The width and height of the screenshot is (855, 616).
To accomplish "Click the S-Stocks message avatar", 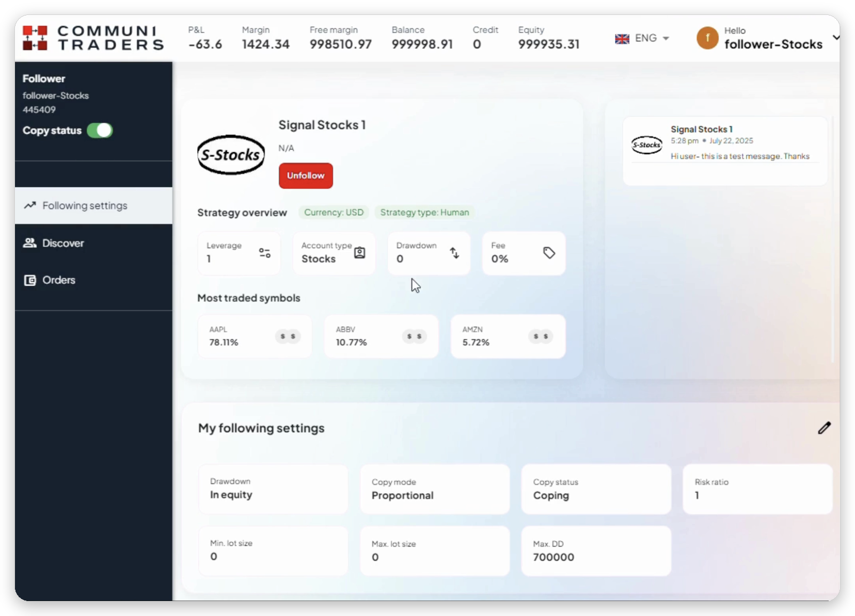I will [647, 145].
